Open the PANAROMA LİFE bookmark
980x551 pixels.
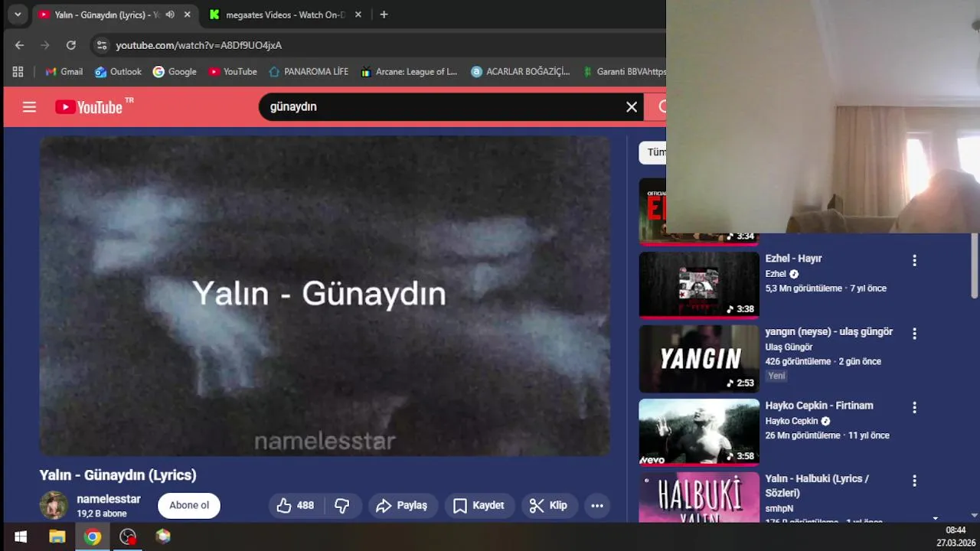coord(309,71)
